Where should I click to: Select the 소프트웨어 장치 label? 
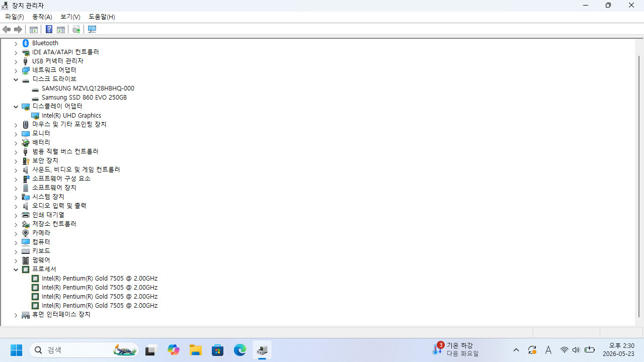tap(54, 188)
